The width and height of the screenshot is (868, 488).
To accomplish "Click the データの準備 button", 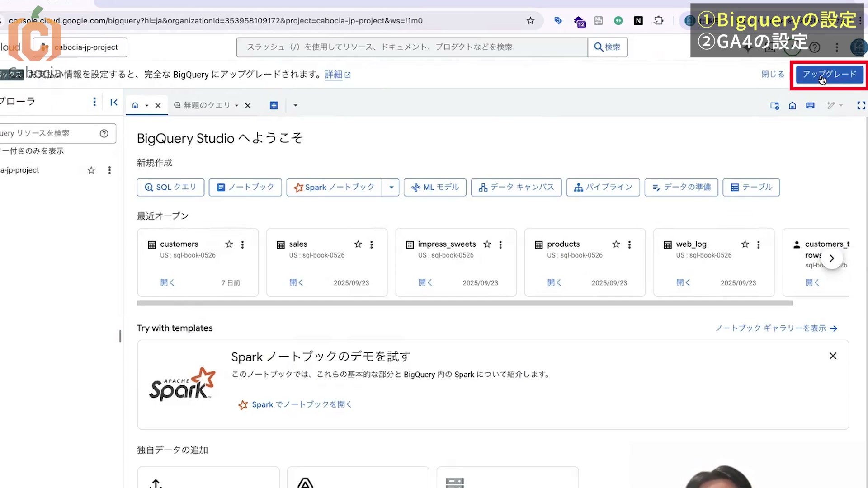I will point(681,187).
